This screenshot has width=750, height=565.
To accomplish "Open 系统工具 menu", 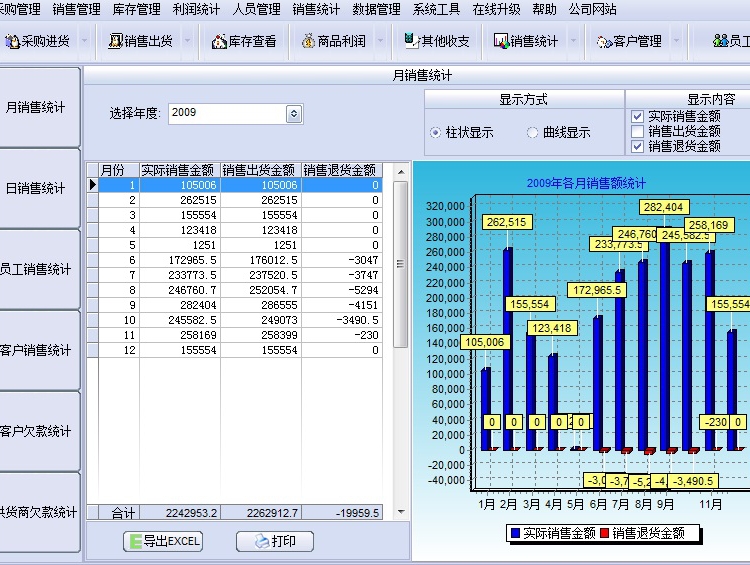I will [x=436, y=9].
